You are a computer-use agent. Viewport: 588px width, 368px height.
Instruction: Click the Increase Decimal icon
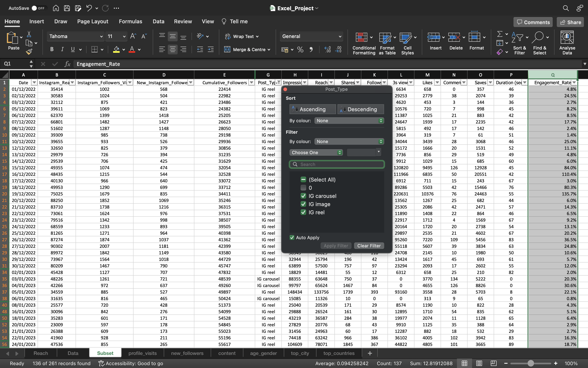click(327, 50)
